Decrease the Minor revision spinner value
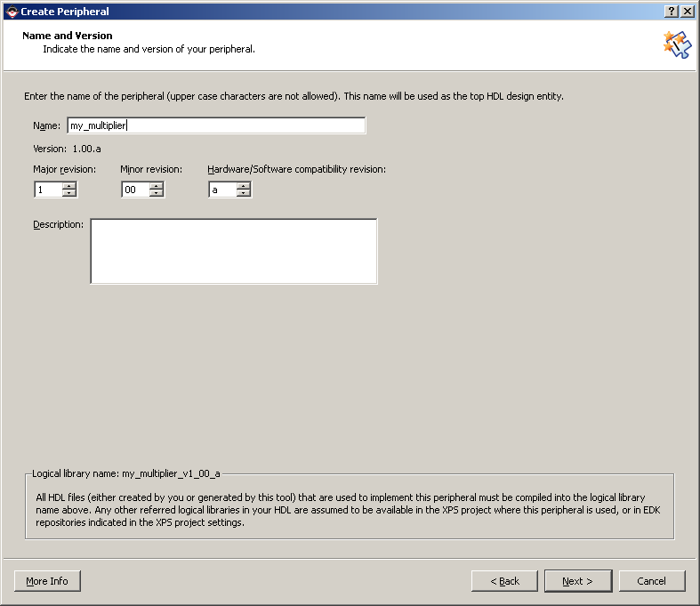The height and width of the screenshot is (606, 700). pyautogui.click(x=157, y=193)
